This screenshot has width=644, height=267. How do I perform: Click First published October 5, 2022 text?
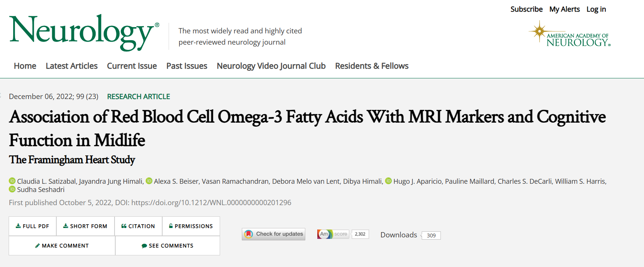[x=60, y=202]
